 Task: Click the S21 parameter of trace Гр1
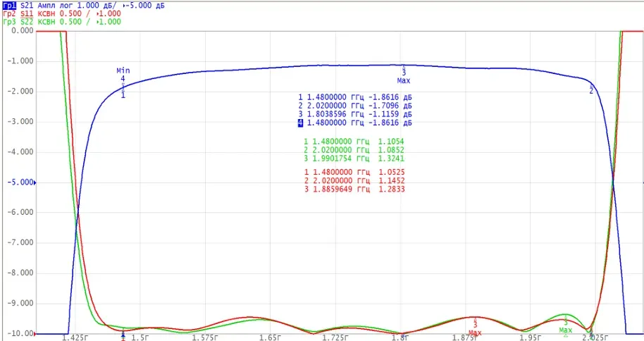(27, 6)
